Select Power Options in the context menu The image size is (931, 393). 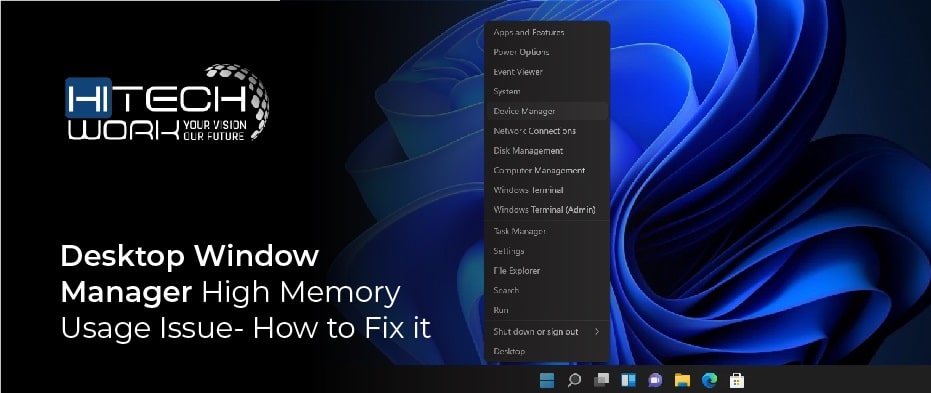547,52
